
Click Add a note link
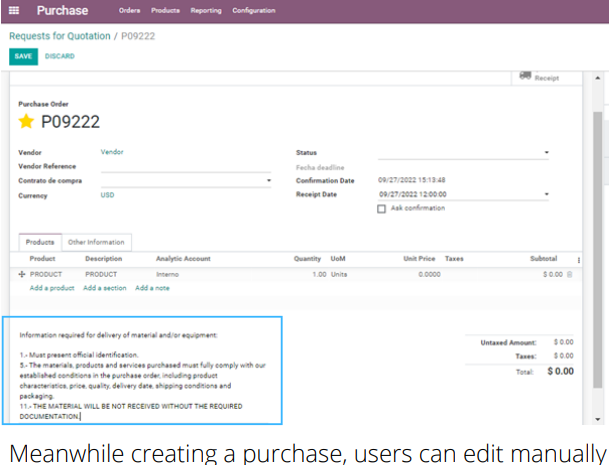coord(152,288)
